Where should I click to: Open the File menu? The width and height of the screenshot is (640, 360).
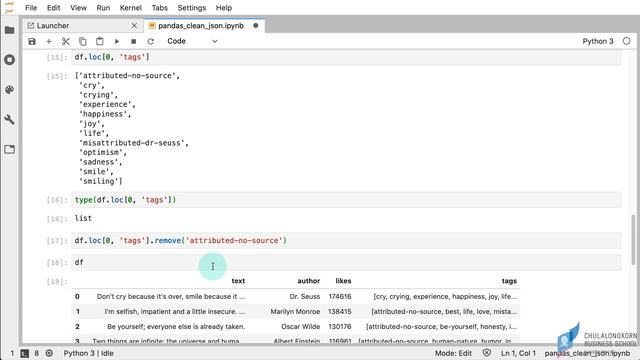(x=31, y=8)
